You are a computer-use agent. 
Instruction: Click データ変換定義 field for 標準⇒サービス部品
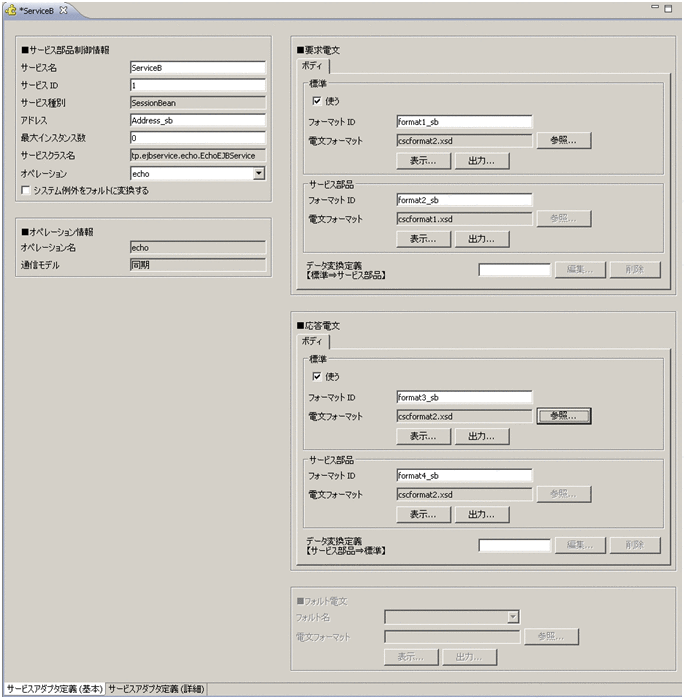click(514, 270)
